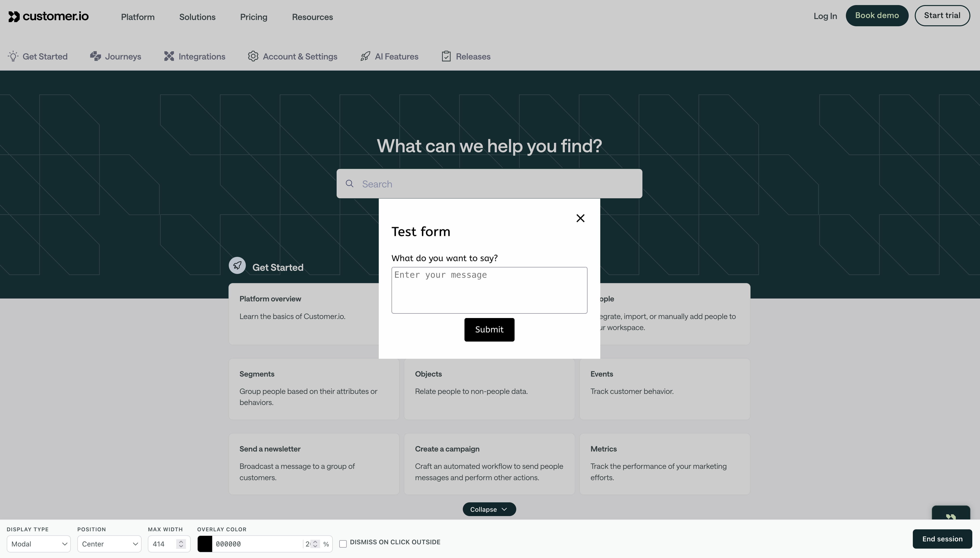Click the Max Width stepper arrows

coord(181,544)
